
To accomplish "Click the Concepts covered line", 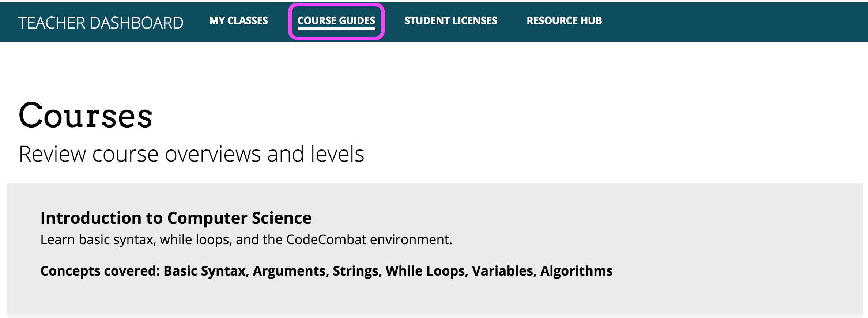I will 327,271.
